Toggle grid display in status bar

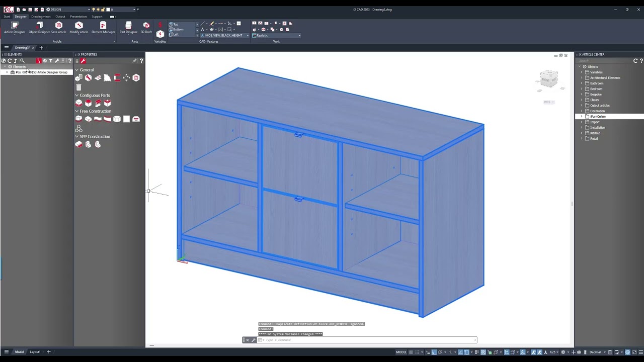(x=411, y=352)
